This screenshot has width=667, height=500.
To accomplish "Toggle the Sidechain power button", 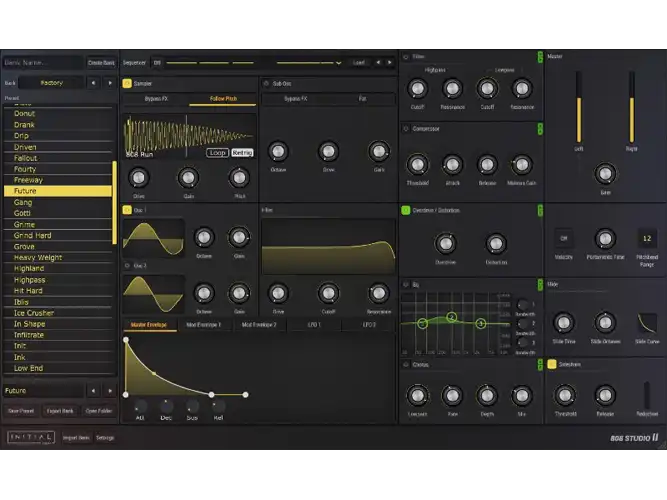I will [x=552, y=364].
